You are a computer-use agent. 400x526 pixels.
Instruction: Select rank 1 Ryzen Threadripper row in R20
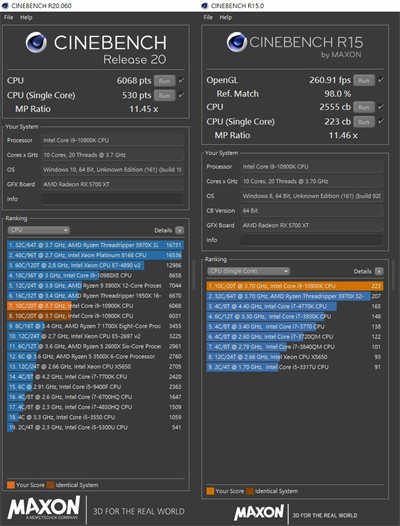point(95,245)
